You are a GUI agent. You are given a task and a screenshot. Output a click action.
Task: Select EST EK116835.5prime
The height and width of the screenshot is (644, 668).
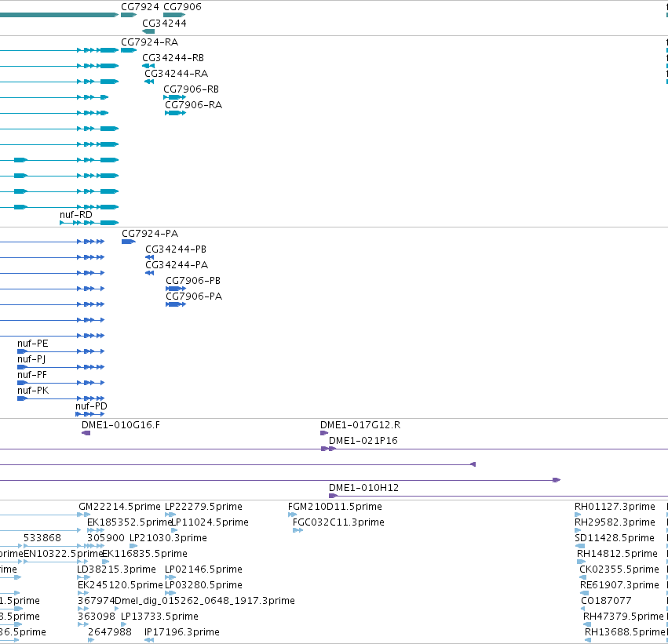point(106,562)
